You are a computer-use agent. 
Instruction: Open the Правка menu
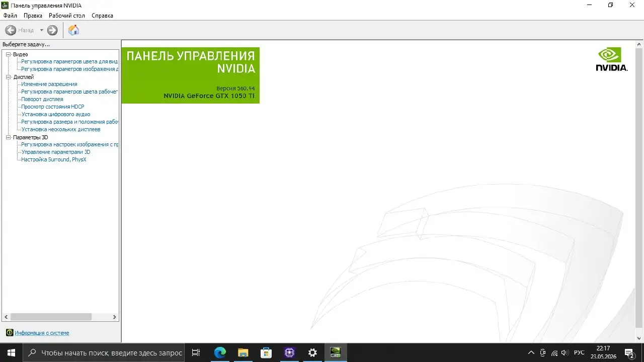tap(33, 16)
